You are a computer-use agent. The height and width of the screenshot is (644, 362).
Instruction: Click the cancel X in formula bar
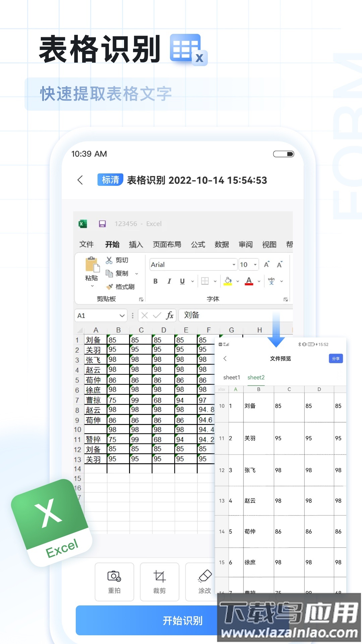coord(145,315)
